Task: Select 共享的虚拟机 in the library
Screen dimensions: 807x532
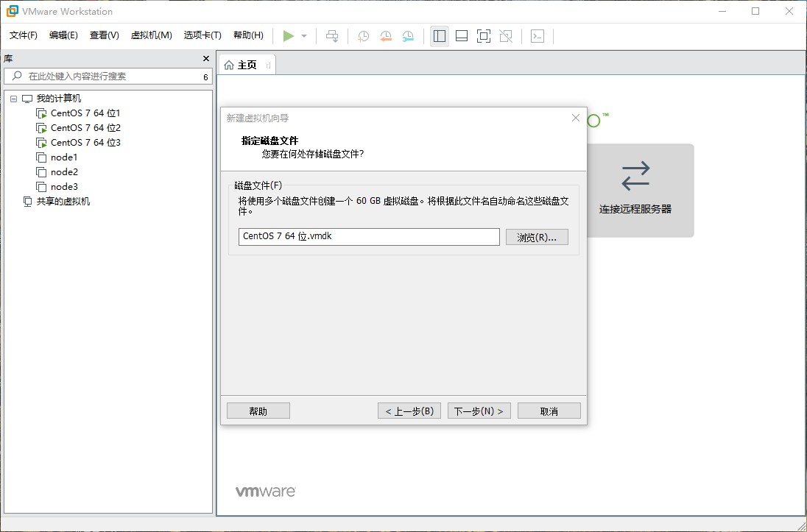Action: [63, 201]
